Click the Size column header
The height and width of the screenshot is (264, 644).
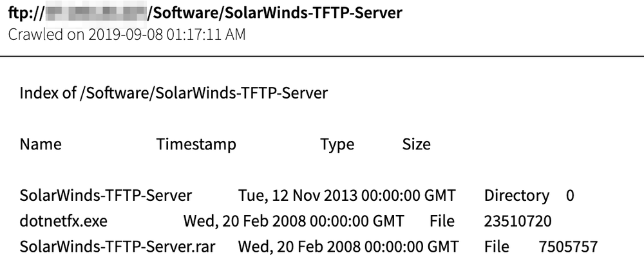(x=417, y=144)
